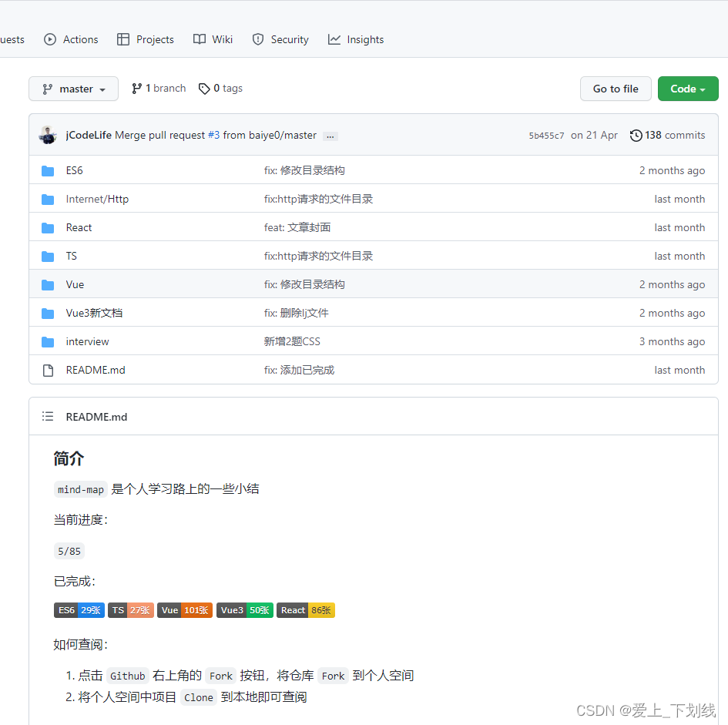The height and width of the screenshot is (725, 728).
Task: Switch to the Insights tab
Action: 355,39
